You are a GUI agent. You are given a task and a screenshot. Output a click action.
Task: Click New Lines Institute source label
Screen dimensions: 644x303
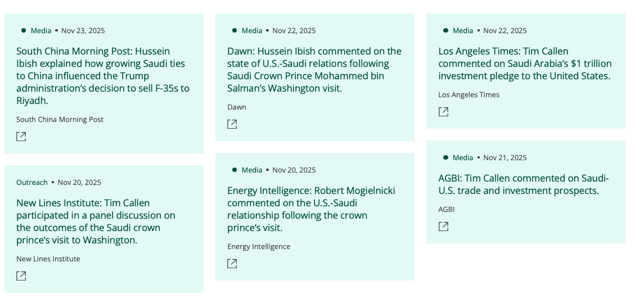click(x=48, y=259)
